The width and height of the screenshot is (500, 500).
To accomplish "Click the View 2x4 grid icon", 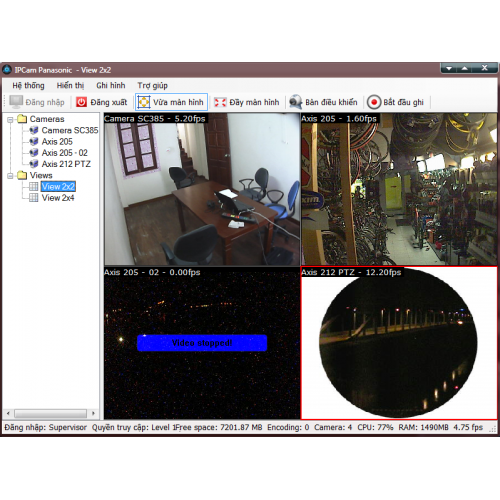I will click(34, 198).
